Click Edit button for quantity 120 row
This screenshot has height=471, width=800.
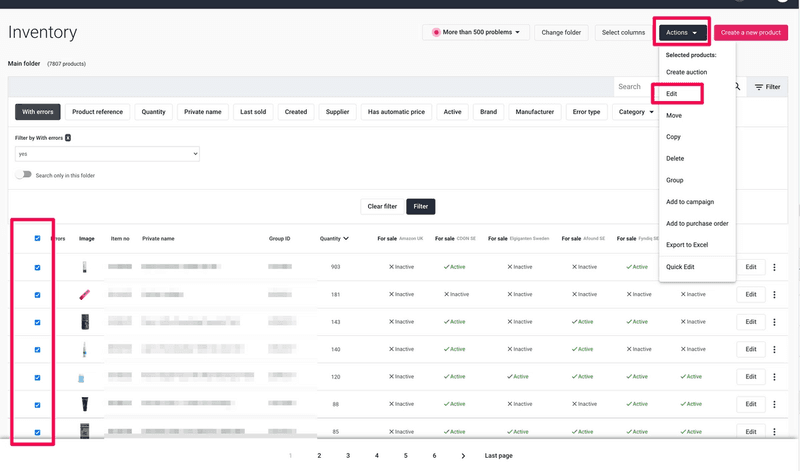click(x=751, y=377)
